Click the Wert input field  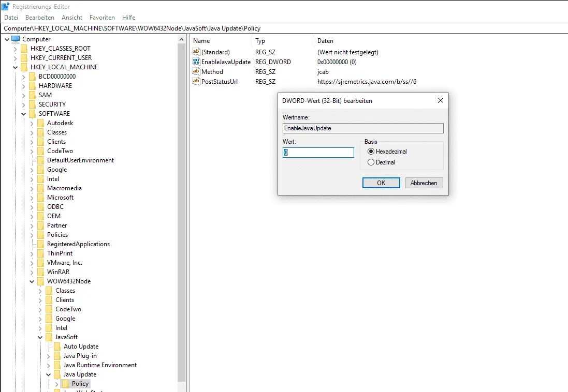[x=318, y=153]
